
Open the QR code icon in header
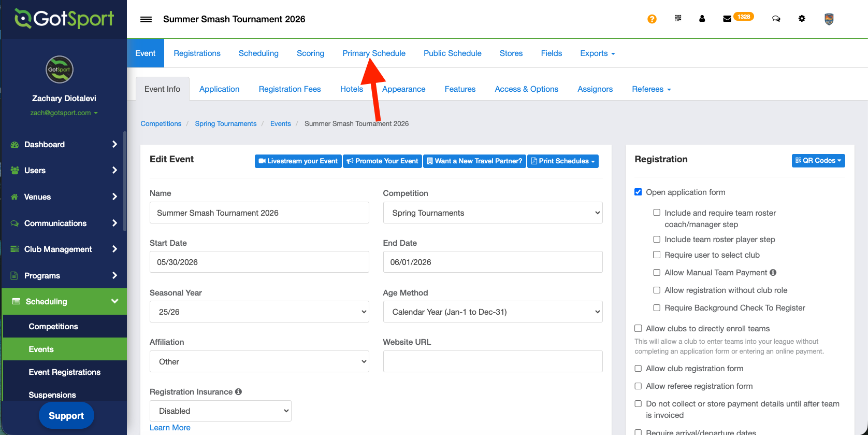tap(678, 19)
